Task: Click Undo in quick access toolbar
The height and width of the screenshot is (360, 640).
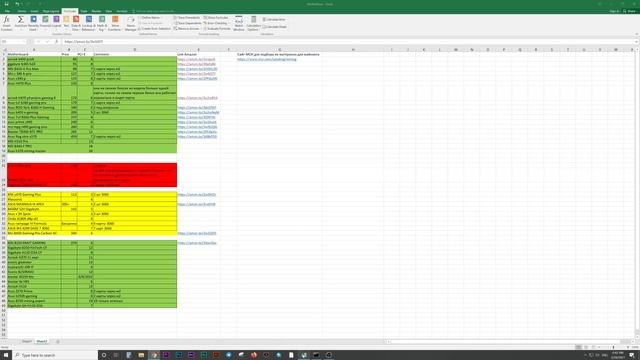Action: (x=17, y=4)
